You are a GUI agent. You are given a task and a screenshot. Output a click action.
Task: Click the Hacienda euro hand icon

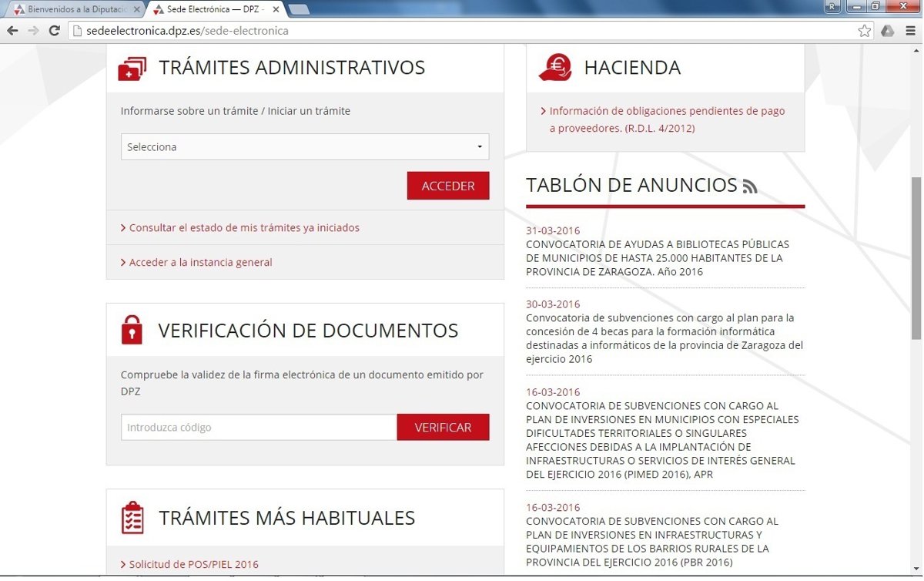[x=554, y=67]
